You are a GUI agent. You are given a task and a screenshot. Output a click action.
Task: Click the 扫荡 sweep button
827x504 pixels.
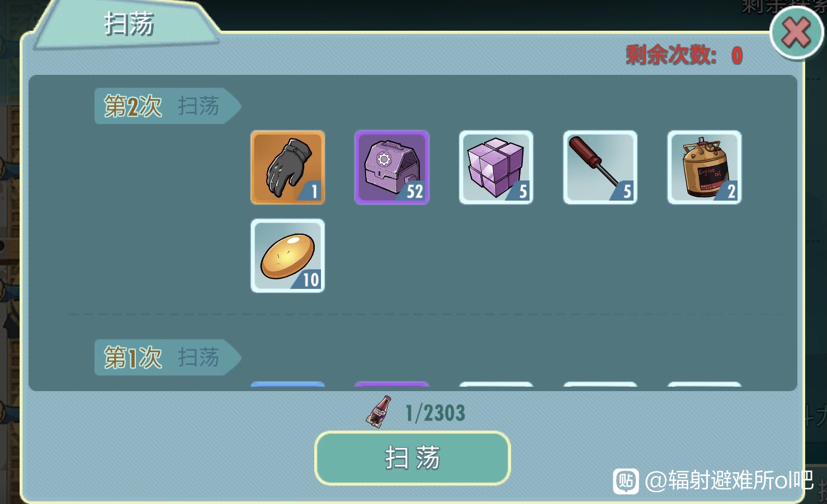412,458
